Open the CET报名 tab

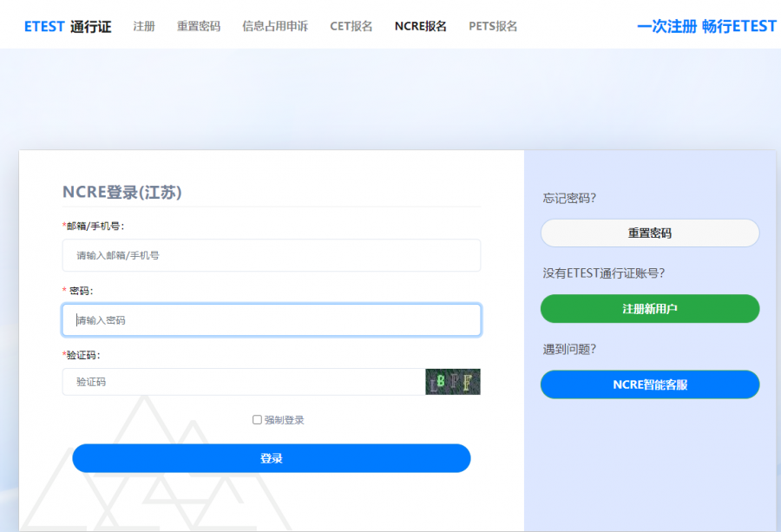point(351,26)
